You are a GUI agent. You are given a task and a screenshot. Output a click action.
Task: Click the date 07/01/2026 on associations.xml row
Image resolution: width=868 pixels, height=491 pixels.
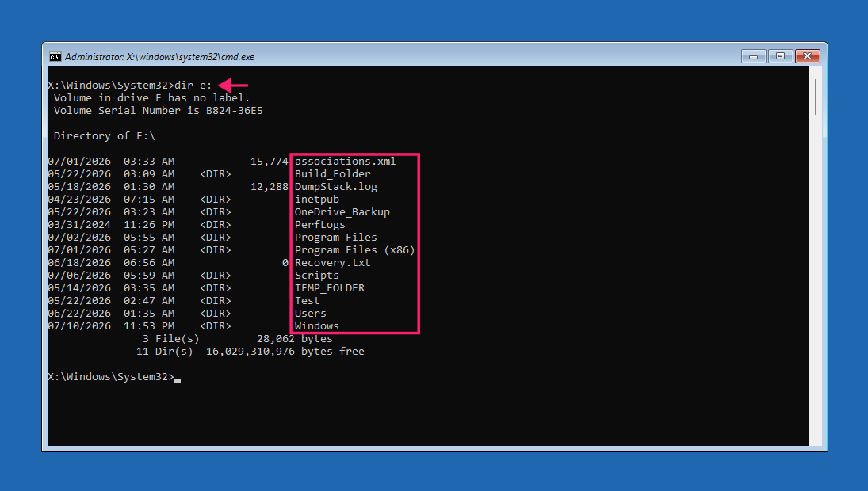pyautogui.click(x=79, y=162)
